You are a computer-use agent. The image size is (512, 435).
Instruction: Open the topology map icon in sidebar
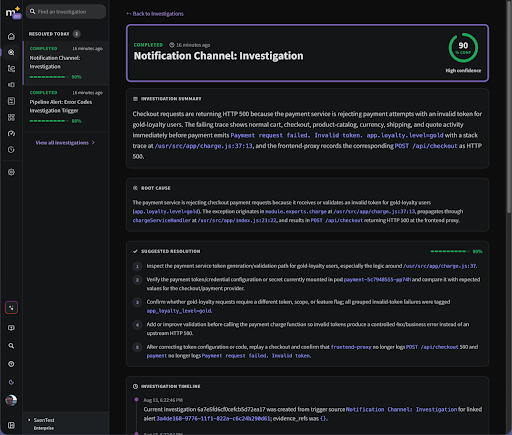point(11,69)
